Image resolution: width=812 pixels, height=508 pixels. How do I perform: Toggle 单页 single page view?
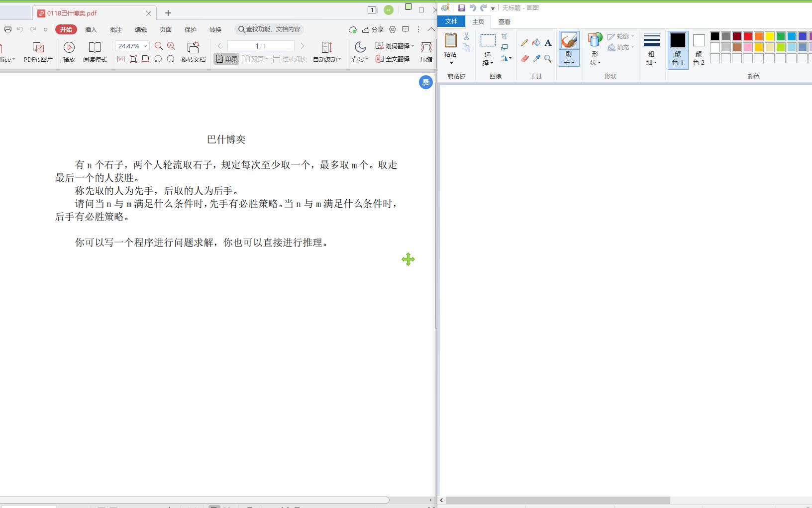tap(226, 59)
